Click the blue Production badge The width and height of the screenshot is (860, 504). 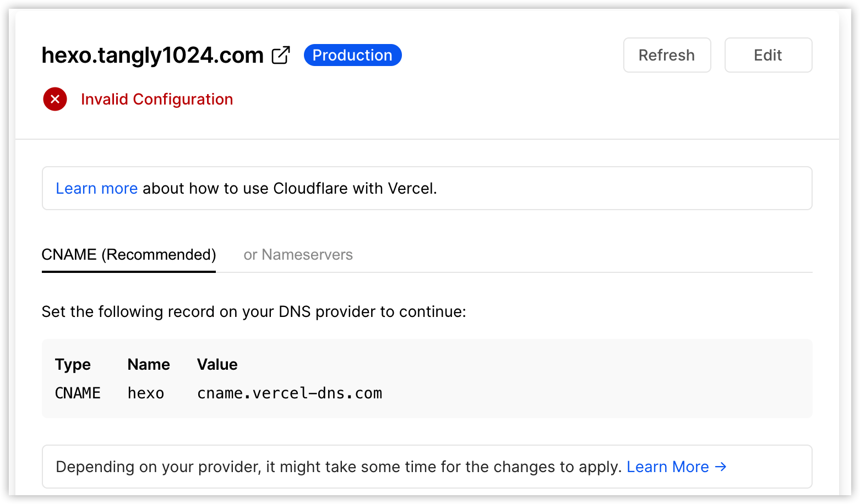point(352,55)
